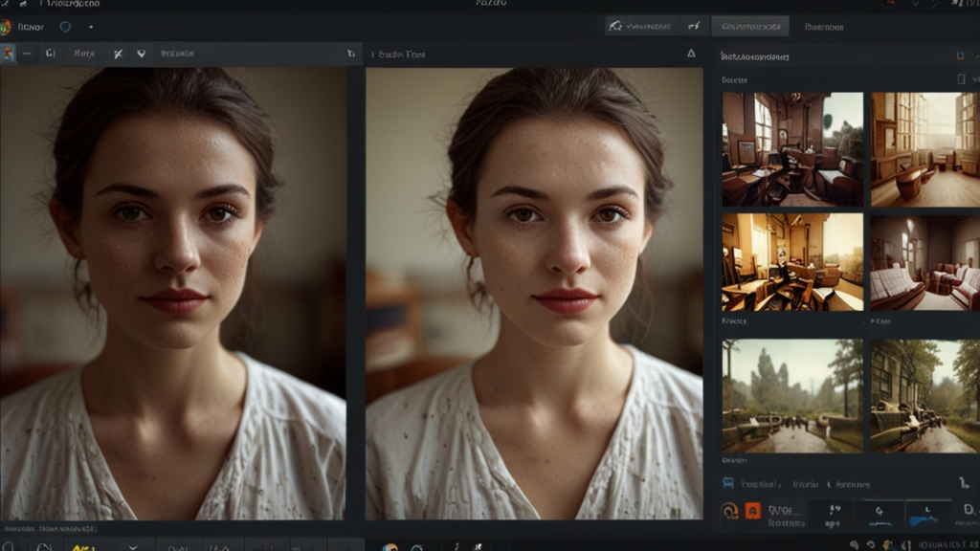The image size is (980, 551).
Task: Click the circular arrow icon in the bottom-right tray
Action: coord(871,545)
